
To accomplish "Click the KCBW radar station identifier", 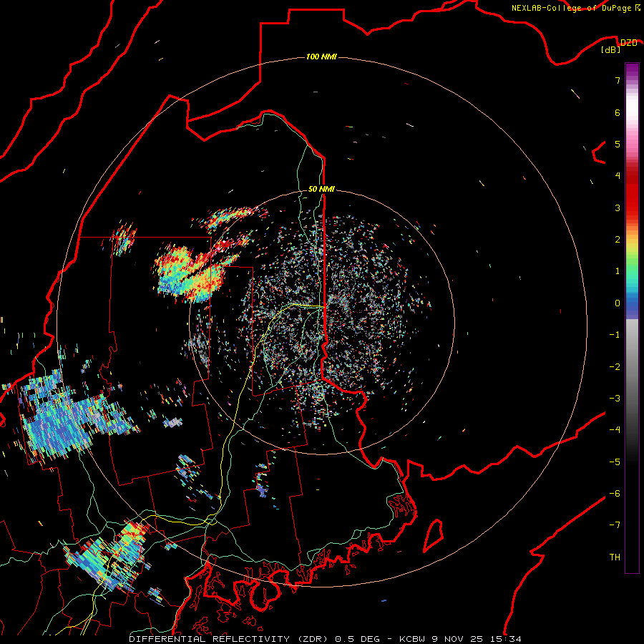I will click(413, 639).
